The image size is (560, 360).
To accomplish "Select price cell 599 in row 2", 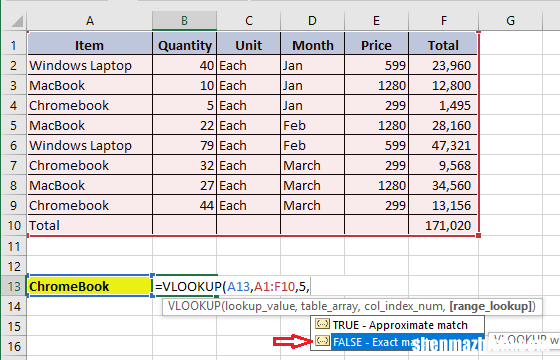I will [376, 65].
